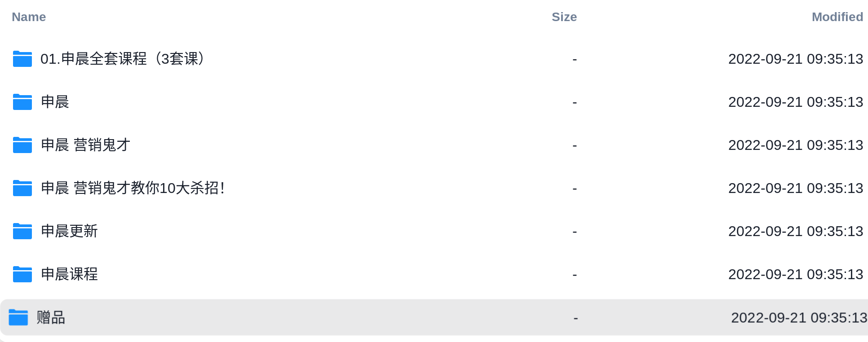Open the 申晨课程 folder
The height and width of the screenshot is (342, 868).
tap(69, 274)
